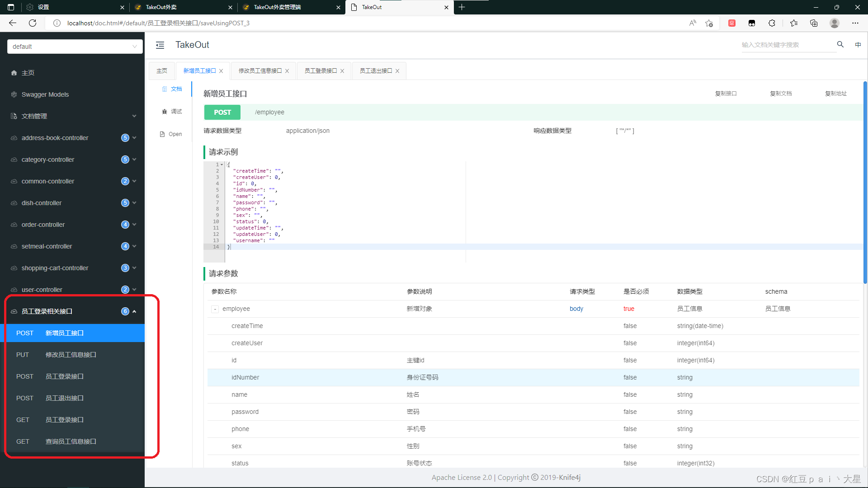Screen dimensions: 868x488
Task: Click the 文档管理 document management icon
Action: click(x=14, y=116)
